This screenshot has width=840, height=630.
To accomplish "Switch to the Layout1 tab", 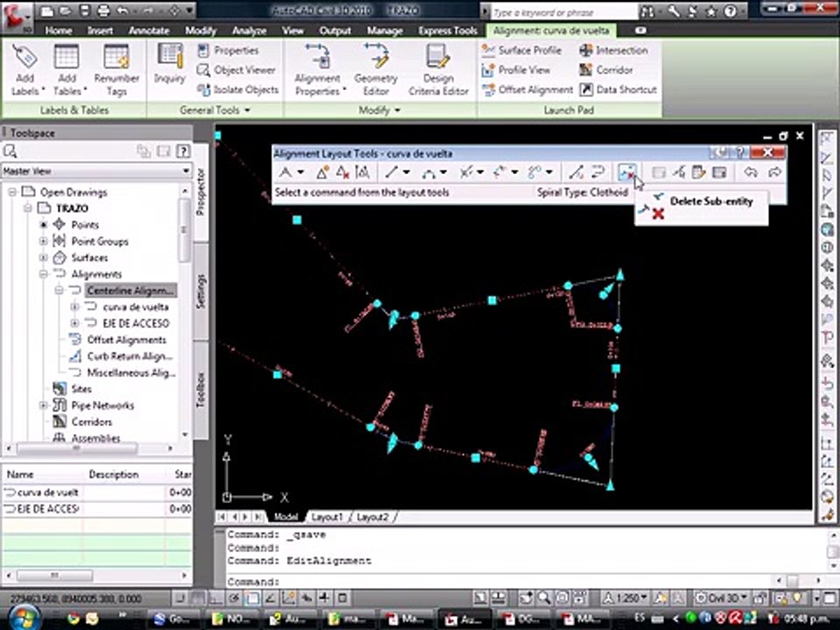I will [x=326, y=517].
